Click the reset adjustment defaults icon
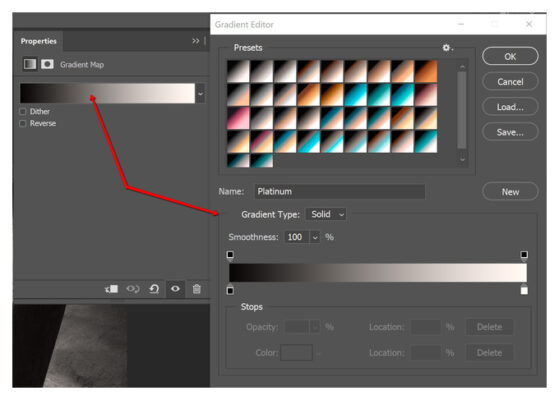 (x=154, y=289)
